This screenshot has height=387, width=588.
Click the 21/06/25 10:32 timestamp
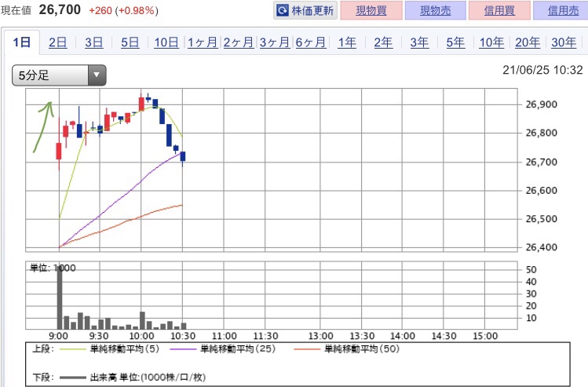542,70
